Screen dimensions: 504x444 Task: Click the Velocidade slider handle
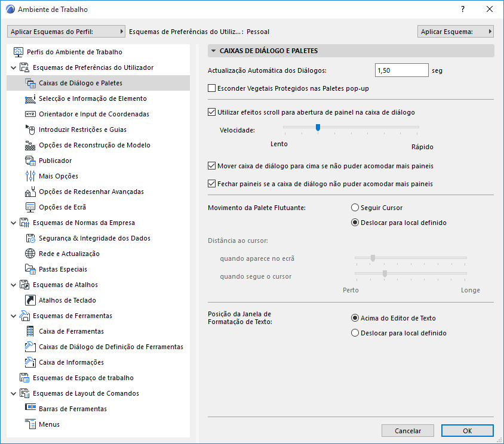coord(318,127)
